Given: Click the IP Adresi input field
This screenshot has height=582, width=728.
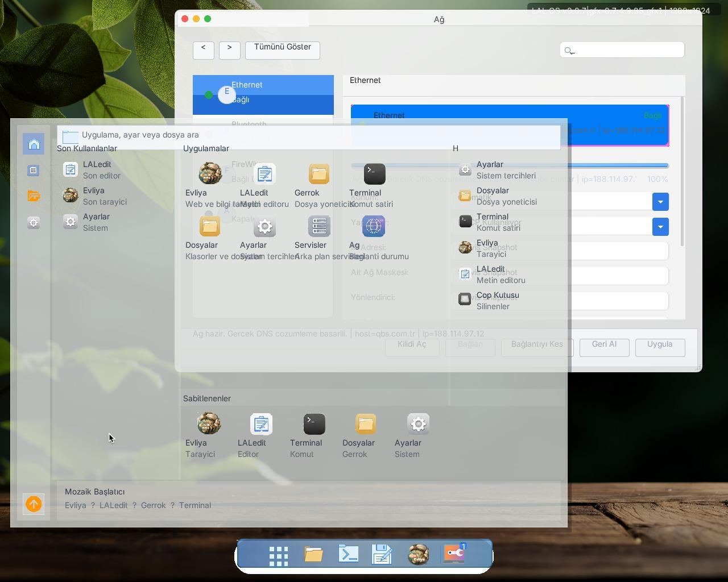Looking at the screenshot, I should click(569, 251).
